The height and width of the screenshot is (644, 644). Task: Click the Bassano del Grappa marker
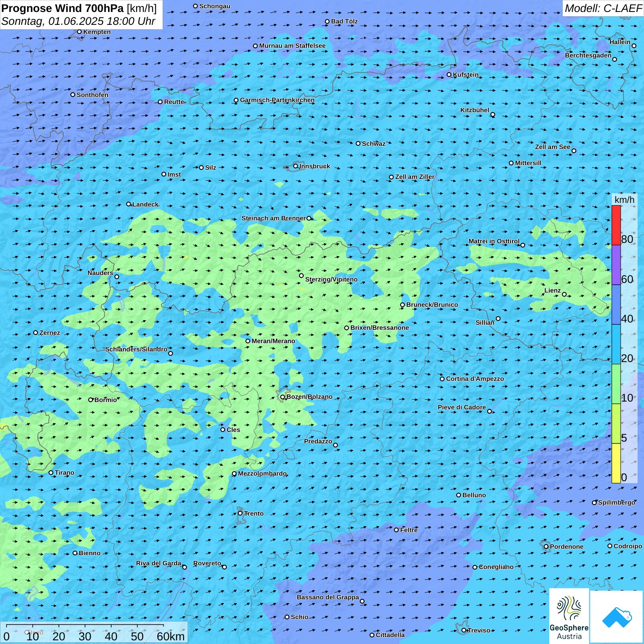(x=362, y=601)
